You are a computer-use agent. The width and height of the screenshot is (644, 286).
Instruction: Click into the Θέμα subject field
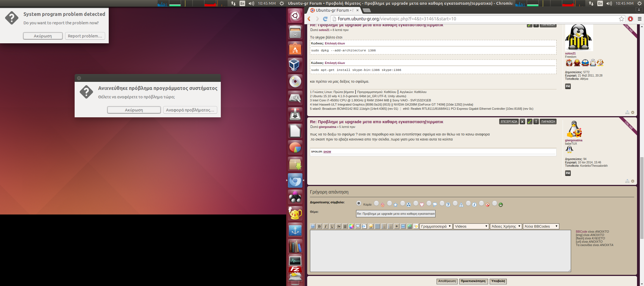click(396, 214)
